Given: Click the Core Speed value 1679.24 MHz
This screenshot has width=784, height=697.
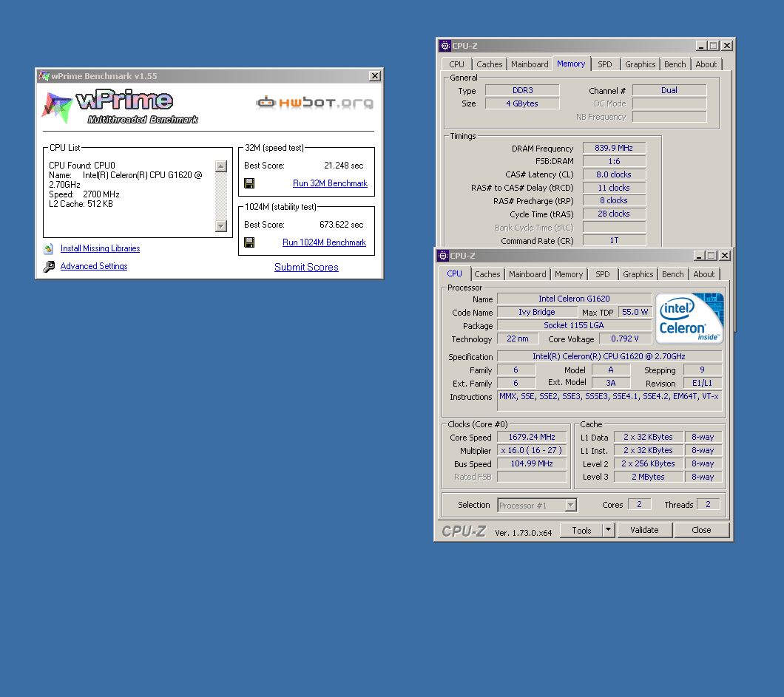Looking at the screenshot, I should pos(532,437).
